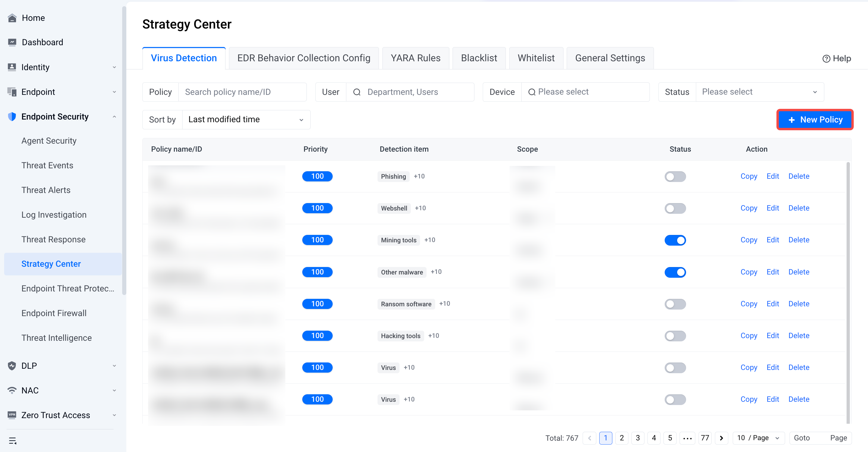Click the DLP shield icon

pos(12,366)
